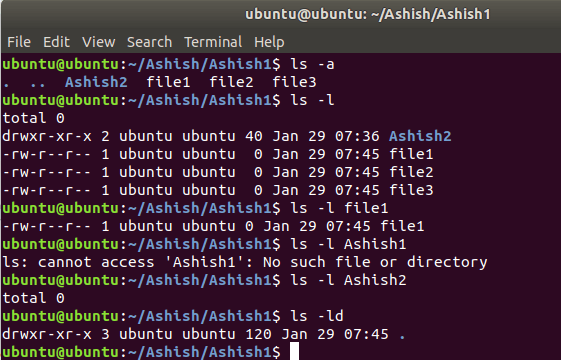Click 'file2' in the long listing row
Image resolution: width=561 pixels, height=360 pixels.
[411, 172]
